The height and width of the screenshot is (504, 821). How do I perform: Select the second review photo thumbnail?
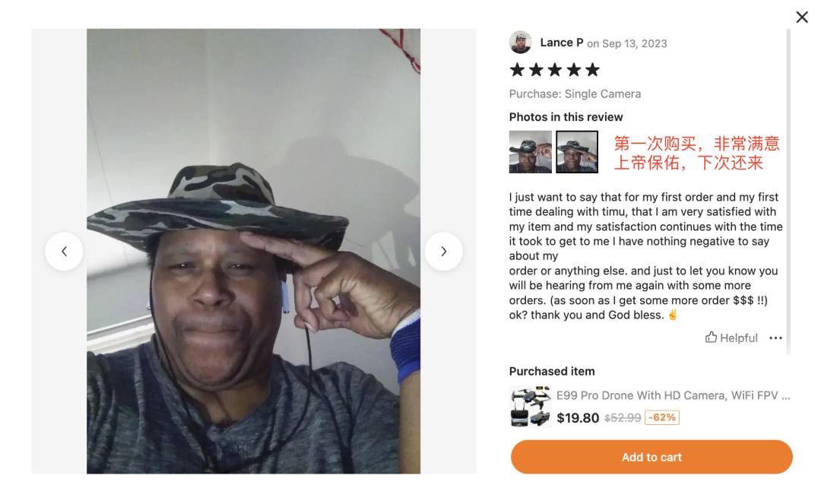click(576, 152)
